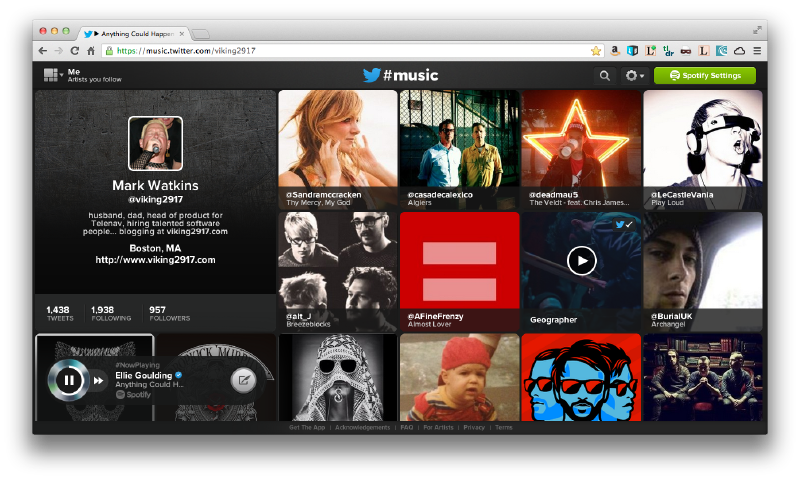This screenshot has height=480, width=800.
Task: Open the band on couch tile
Action: (x=703, y=377)
